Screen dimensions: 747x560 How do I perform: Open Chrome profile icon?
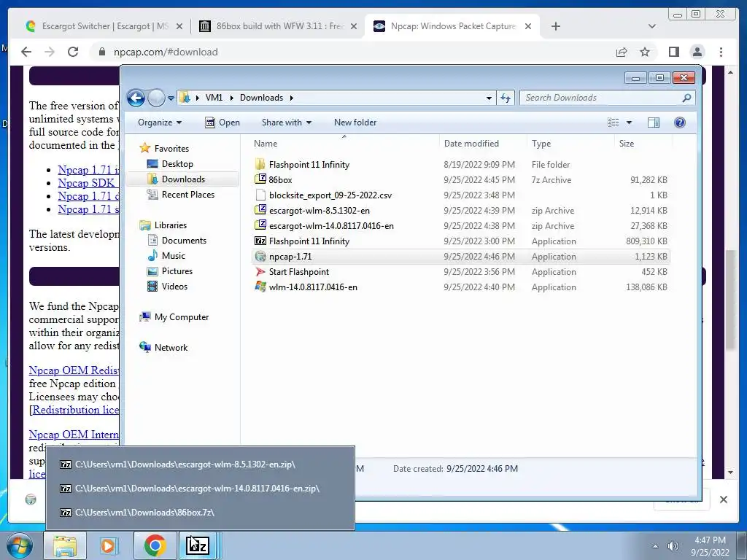pos(697,52)
